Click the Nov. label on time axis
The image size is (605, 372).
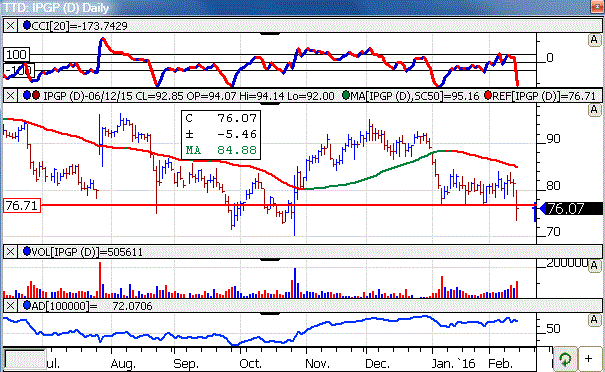[318, 364]
